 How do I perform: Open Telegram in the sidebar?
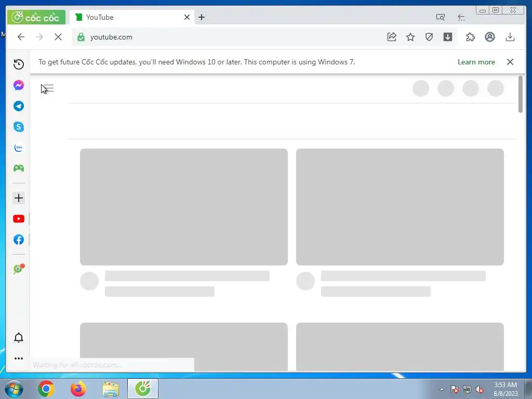click(x=19, y=106)
